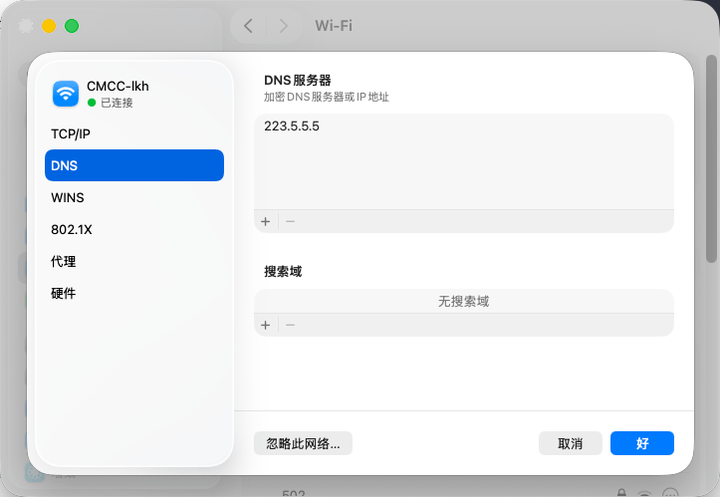This screenshot has height=497, width=720.
Task: Click the CMCC-lkh Wi-Fi network icon
Action: point(67,94)
